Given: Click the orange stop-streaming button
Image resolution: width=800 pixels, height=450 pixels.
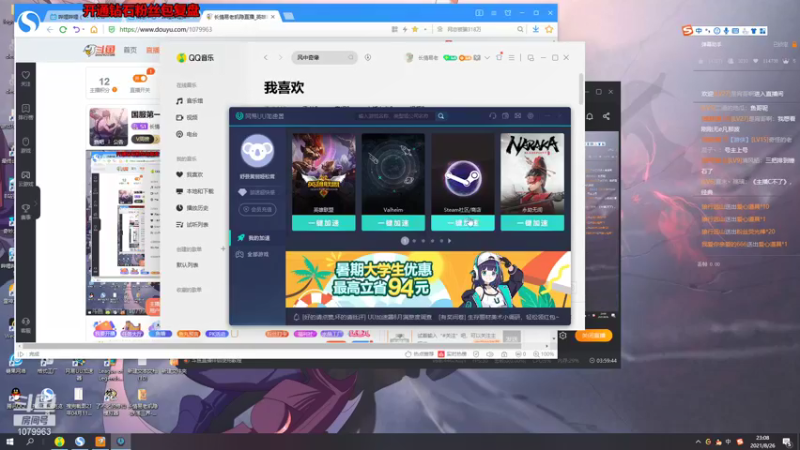Looking at the screenshot, I should tap(593, 335).
